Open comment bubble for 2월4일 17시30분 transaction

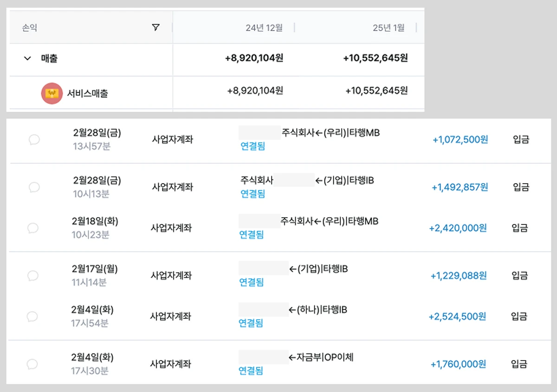pos(32,364)
